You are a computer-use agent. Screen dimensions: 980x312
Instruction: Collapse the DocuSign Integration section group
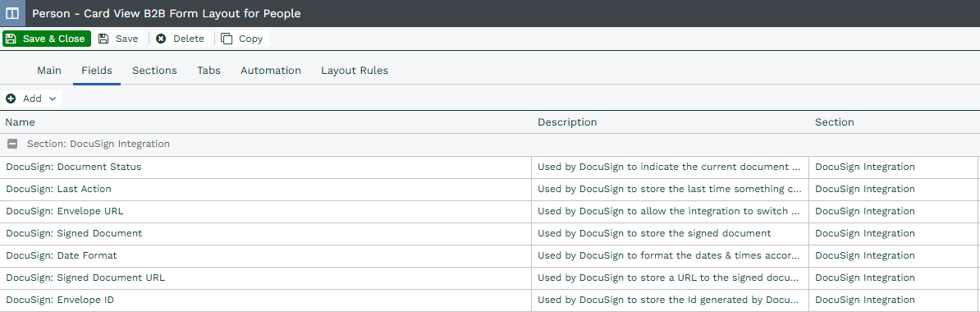(12, 144)
